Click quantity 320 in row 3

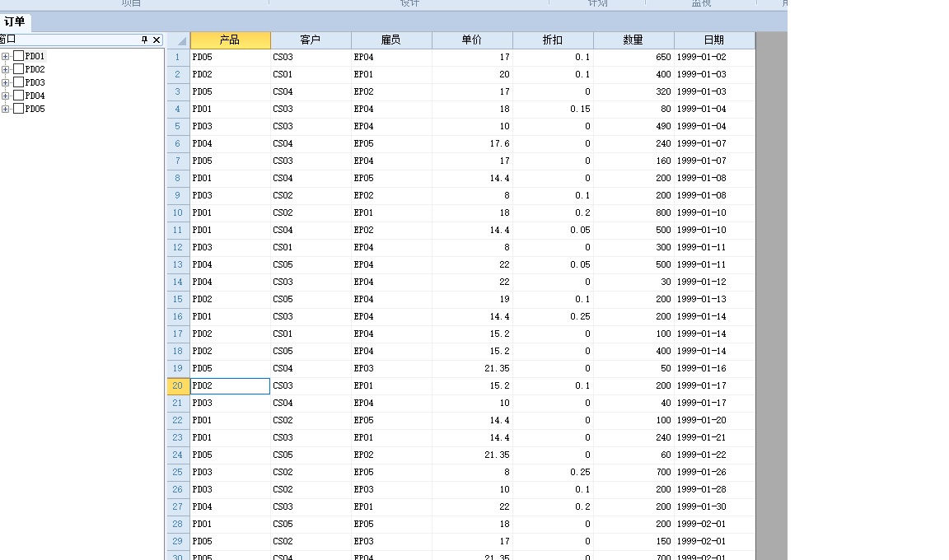(633, 92)
